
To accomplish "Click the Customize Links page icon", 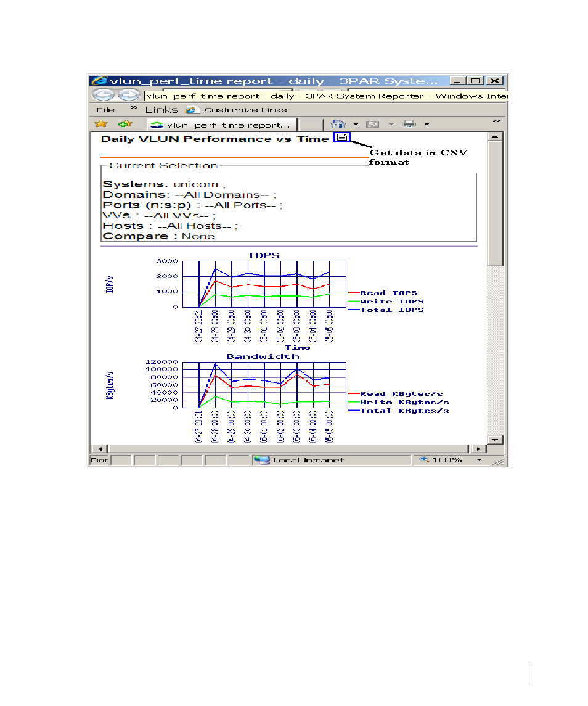I will pyautogui.click(x=192, y=110).
